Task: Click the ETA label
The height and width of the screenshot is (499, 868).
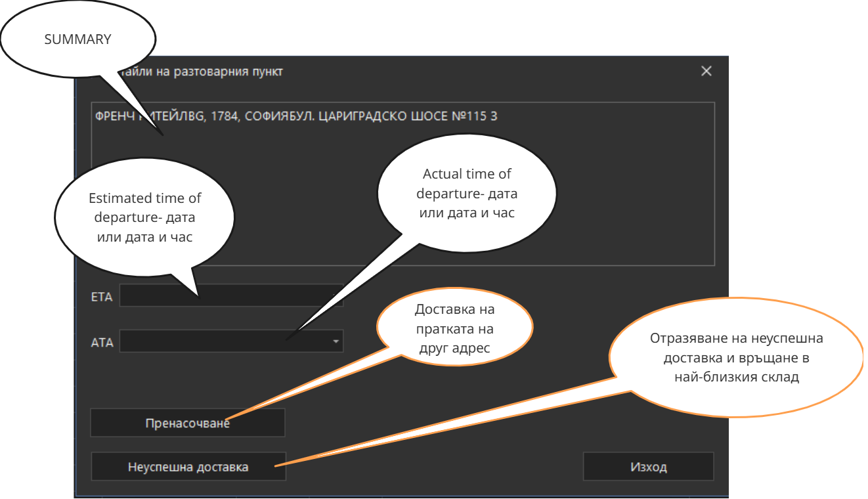Action: 102,297
